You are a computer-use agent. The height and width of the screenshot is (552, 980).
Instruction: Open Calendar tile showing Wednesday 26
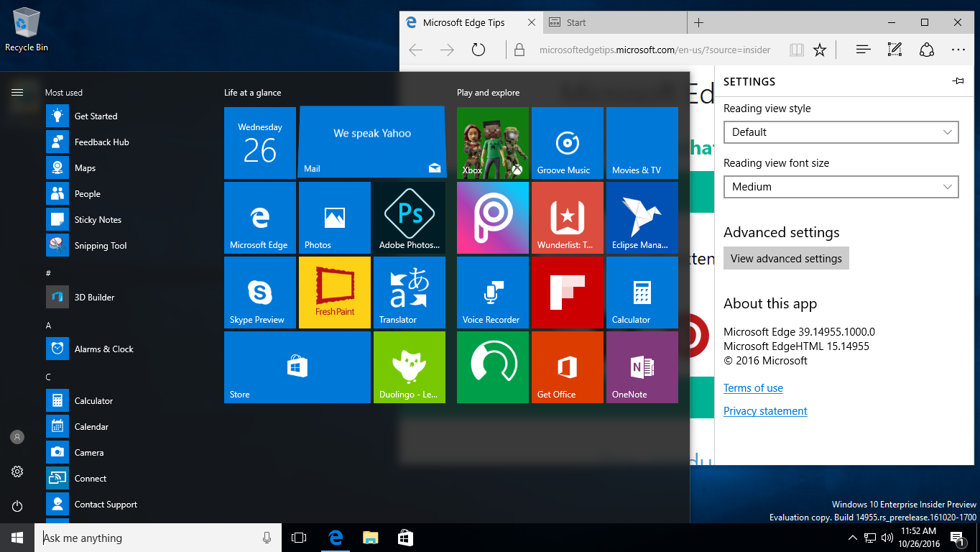[x=260, y=143]
